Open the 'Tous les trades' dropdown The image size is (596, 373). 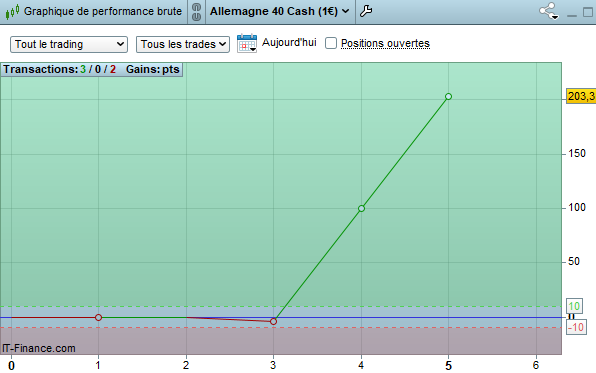[x=183, y=44]
